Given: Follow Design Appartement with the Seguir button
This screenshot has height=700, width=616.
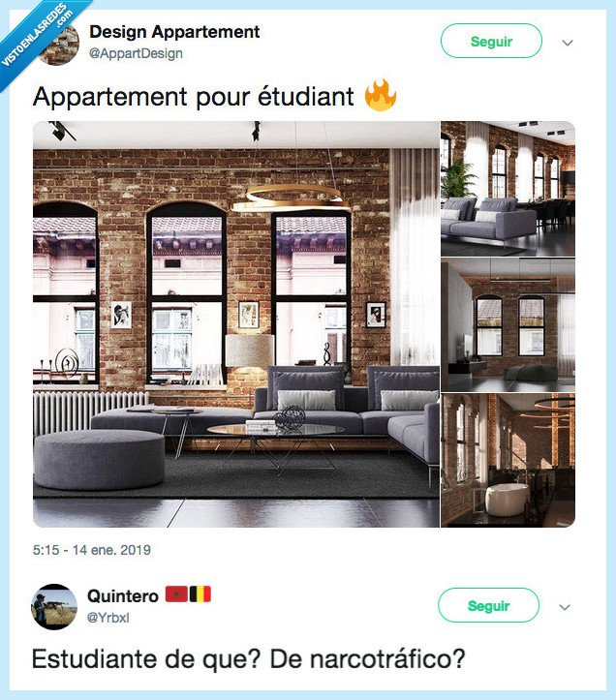Looking at the screenshot, I should click(491, 41).
